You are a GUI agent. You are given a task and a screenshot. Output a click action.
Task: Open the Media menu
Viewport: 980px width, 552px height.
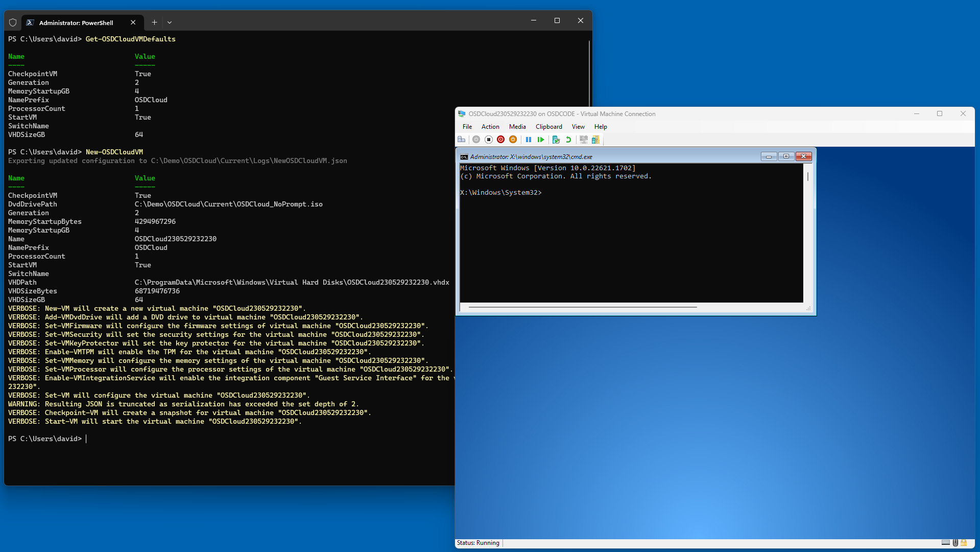point(517,127)
